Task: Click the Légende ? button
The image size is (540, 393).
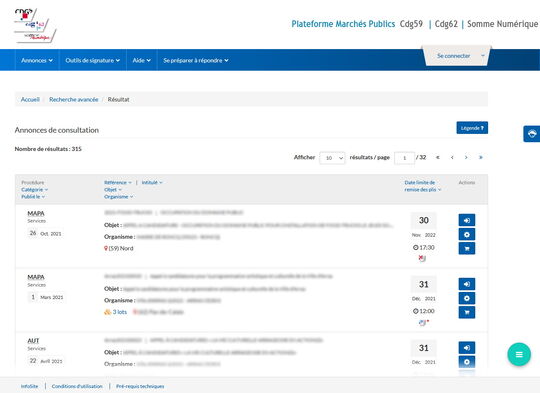Action: 472,128
